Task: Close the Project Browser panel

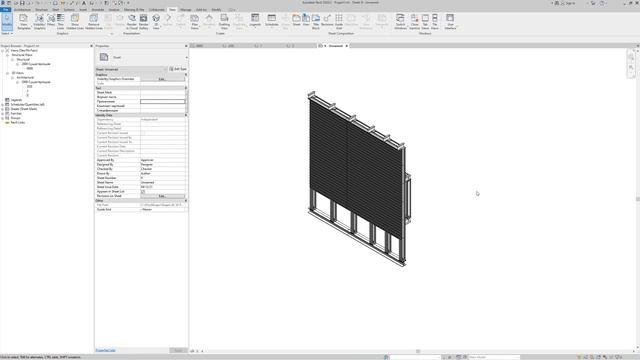Action: click(91, 46)
